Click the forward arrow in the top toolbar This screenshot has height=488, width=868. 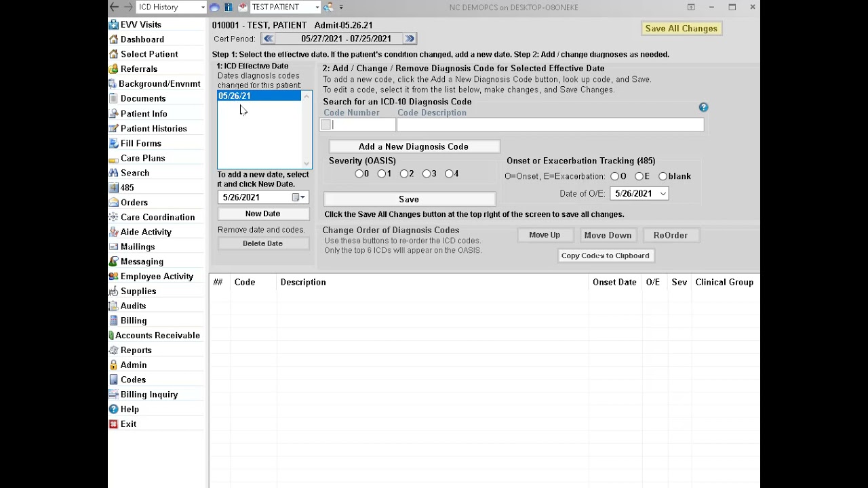pyautogui.click(x=128, y=7)
